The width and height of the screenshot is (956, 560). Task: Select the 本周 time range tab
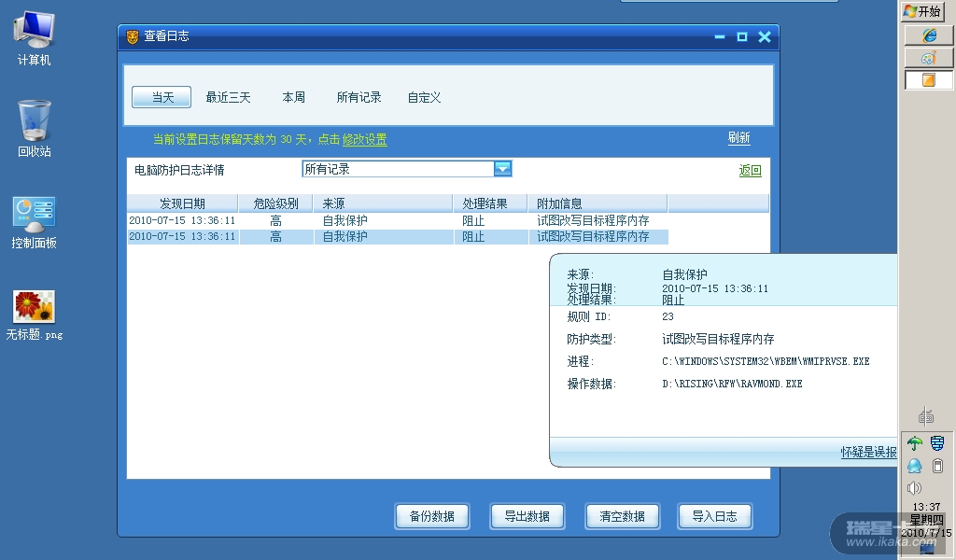click(294, 97)
